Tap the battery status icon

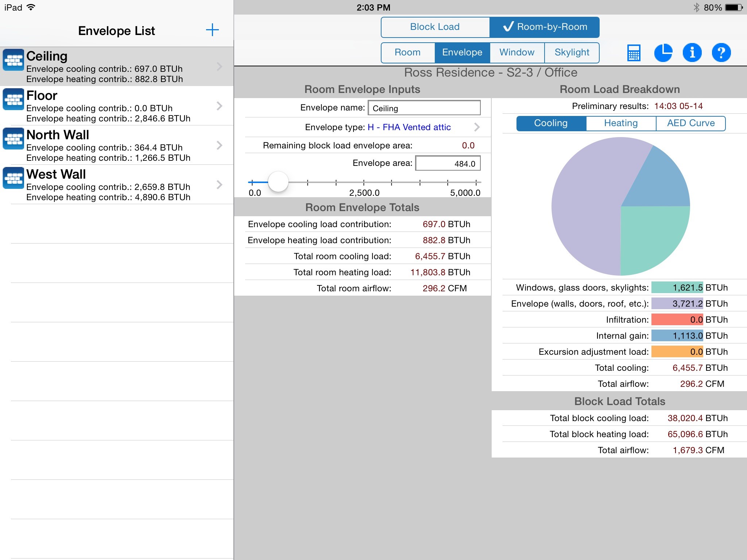pyautogui.click(x=734, y=7)
